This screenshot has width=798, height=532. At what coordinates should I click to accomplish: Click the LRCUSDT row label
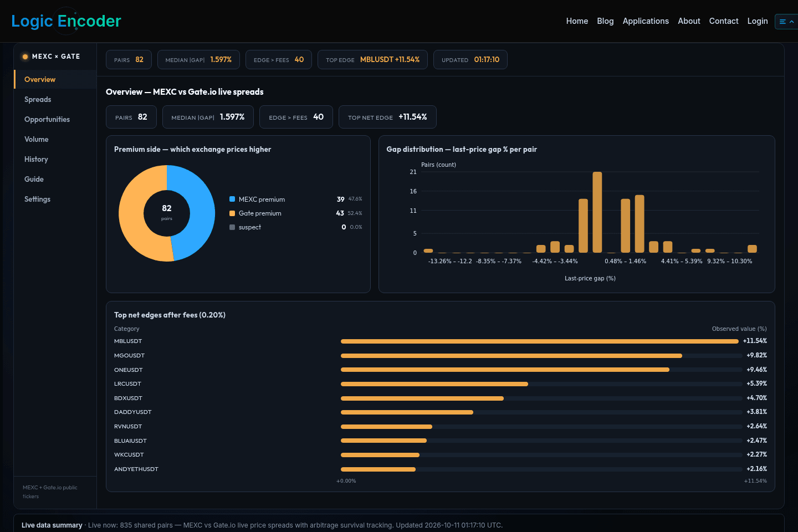[x=127, y=384]
